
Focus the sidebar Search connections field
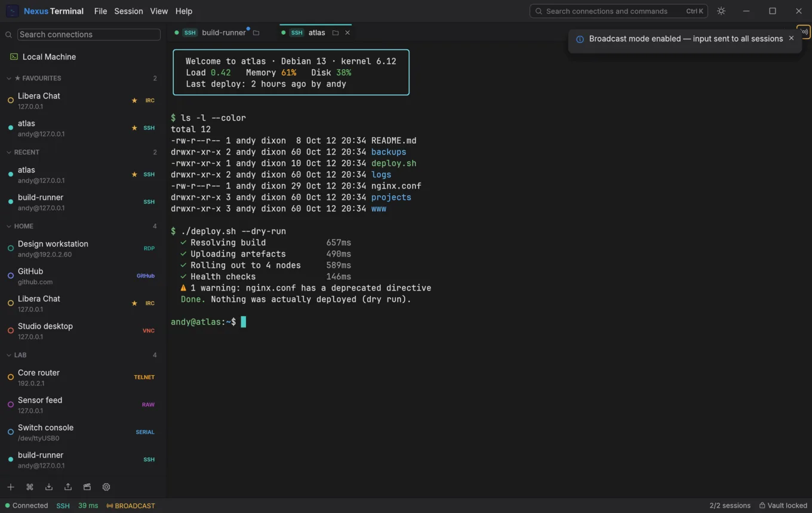click(x=89, y=35)
